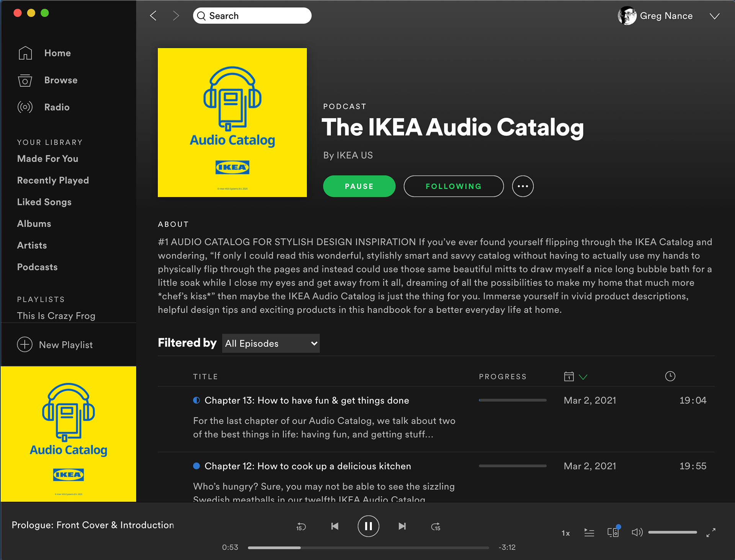The width and height of the screenshot is (735, 560).
Task: Pause playback with the round button
Action: point(368,526)
